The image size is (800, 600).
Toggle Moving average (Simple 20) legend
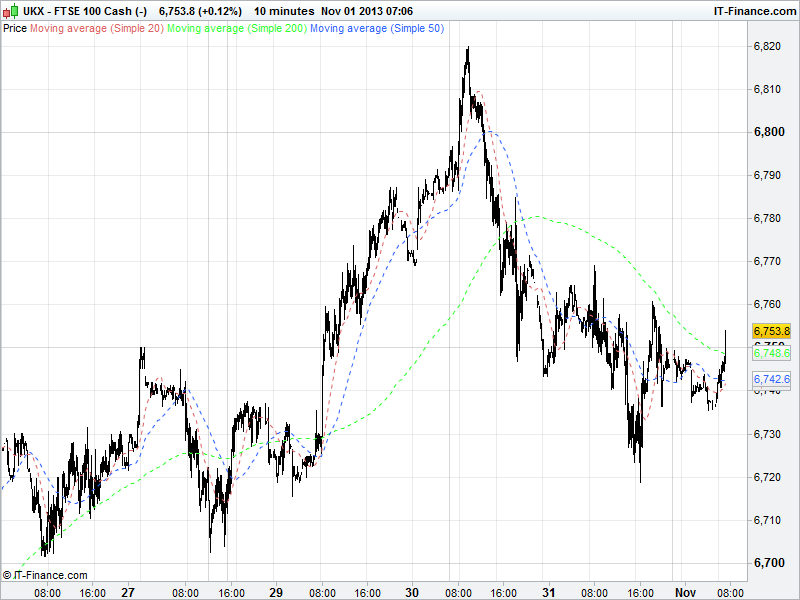(96, 29)
